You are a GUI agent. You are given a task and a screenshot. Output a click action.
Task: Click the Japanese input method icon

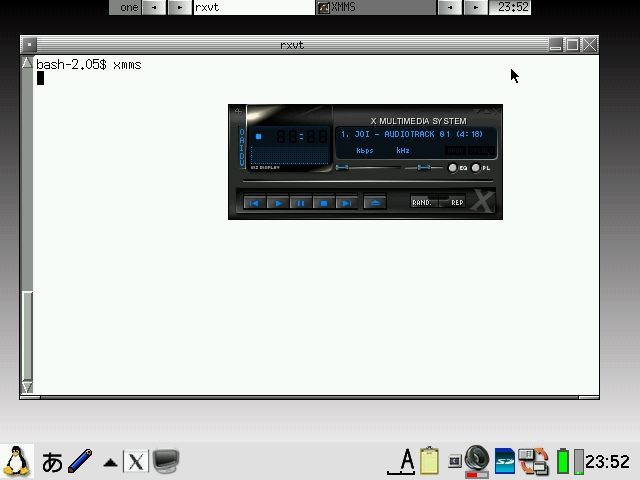(52, 462)
